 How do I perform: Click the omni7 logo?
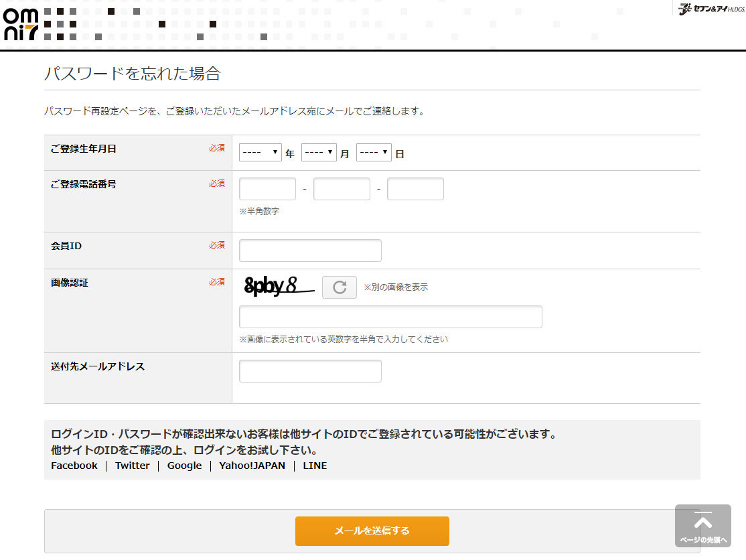coord(20,23)
